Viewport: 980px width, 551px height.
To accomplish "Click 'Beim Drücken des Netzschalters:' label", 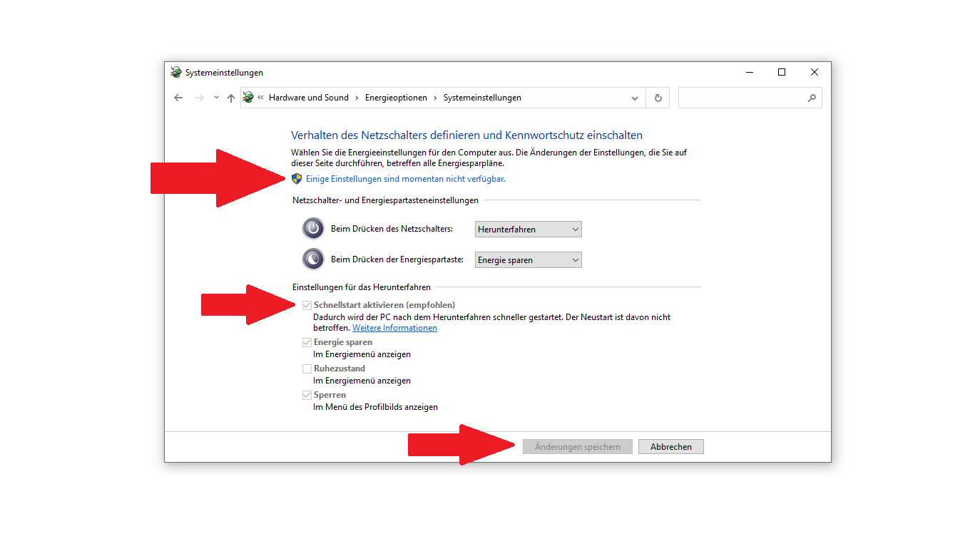I will (x=392, y=229).
